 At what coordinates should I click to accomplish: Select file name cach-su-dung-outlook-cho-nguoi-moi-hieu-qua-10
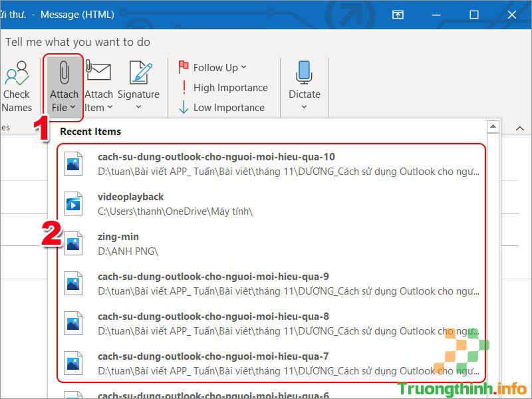(216, 157)
